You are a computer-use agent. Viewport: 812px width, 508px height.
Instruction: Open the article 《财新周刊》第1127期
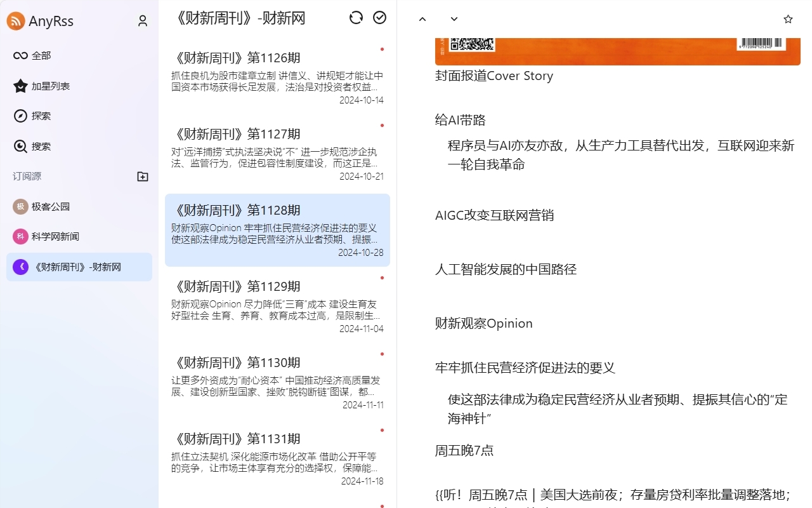click(277, 154)
